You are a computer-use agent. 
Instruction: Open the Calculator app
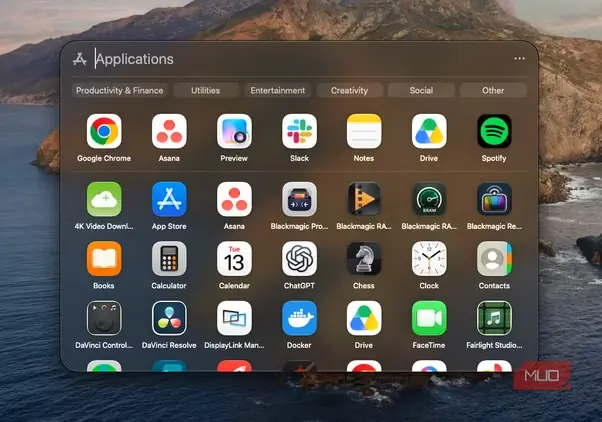[x=169, y=259]
